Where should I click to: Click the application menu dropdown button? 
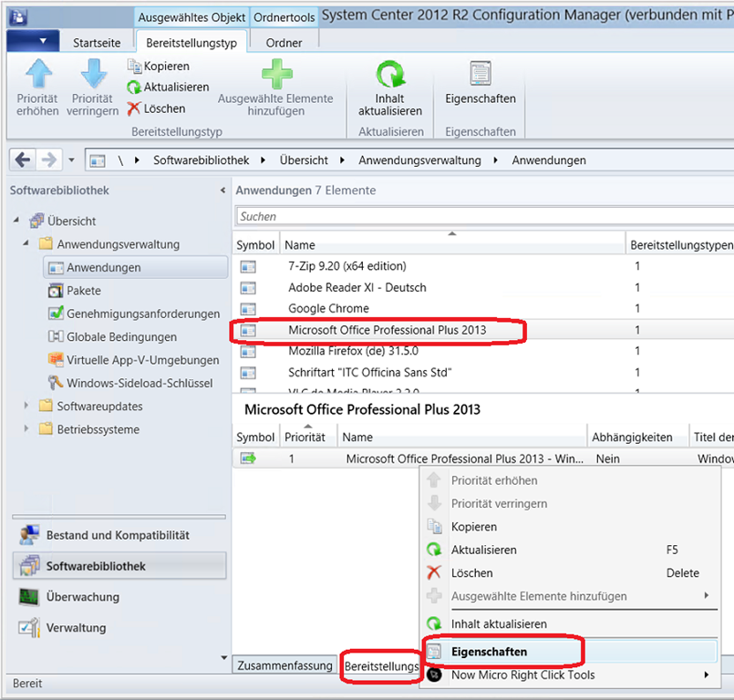[x=33, y=41]
